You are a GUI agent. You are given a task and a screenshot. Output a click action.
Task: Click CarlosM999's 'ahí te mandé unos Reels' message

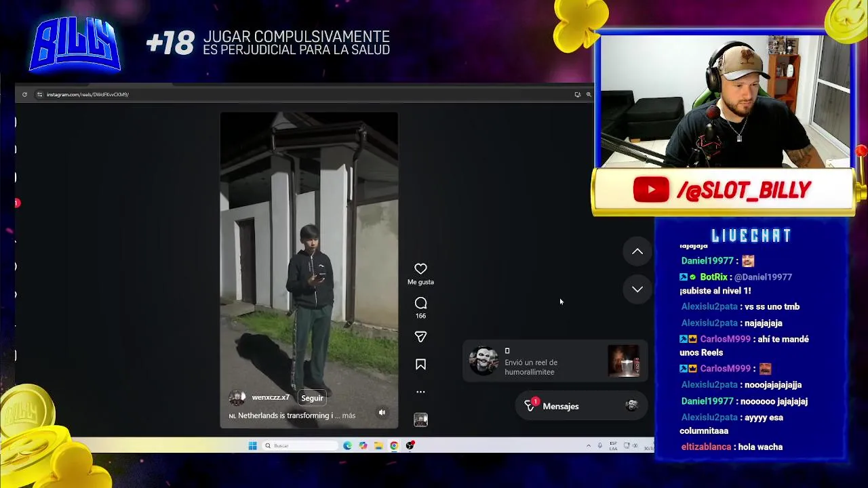[x=745, y=346]
